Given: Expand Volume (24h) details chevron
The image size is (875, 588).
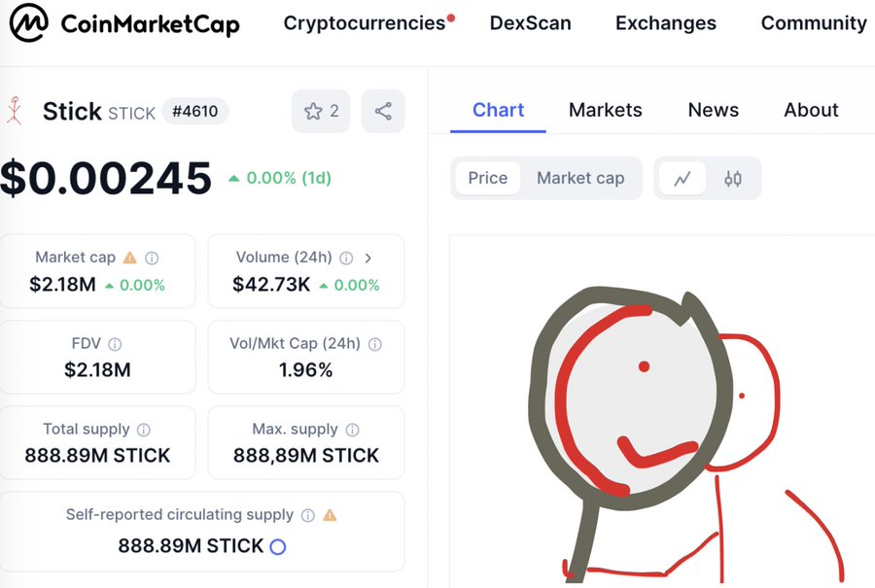Looking at the screenshot, I should (367, 258).
